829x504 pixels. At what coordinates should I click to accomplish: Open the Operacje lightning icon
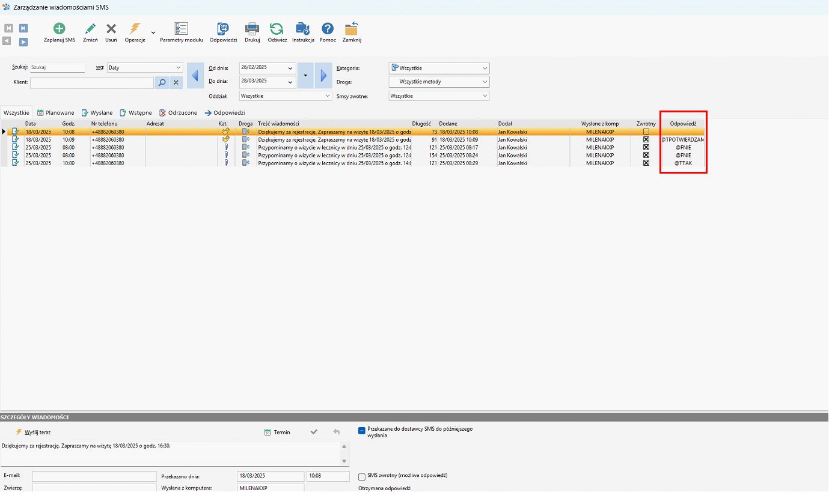135,29
